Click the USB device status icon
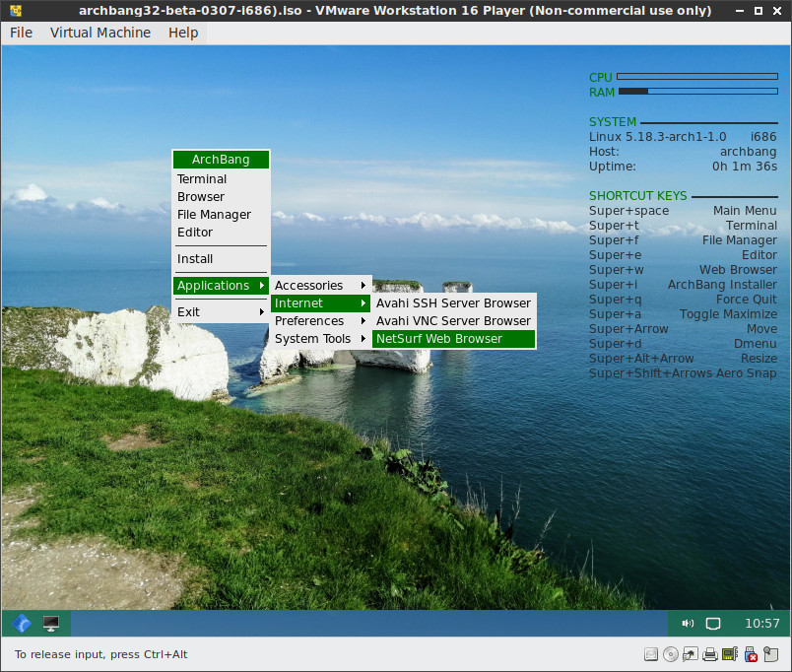Screen dimensions: 792x672 tap(751, 655)
